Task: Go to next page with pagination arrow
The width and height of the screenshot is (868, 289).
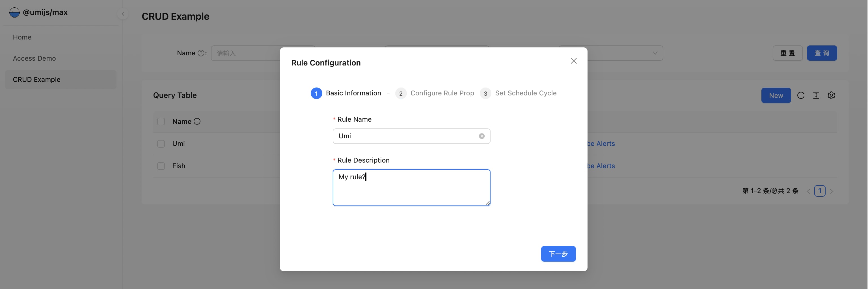Action: click(x=832, y=191)
